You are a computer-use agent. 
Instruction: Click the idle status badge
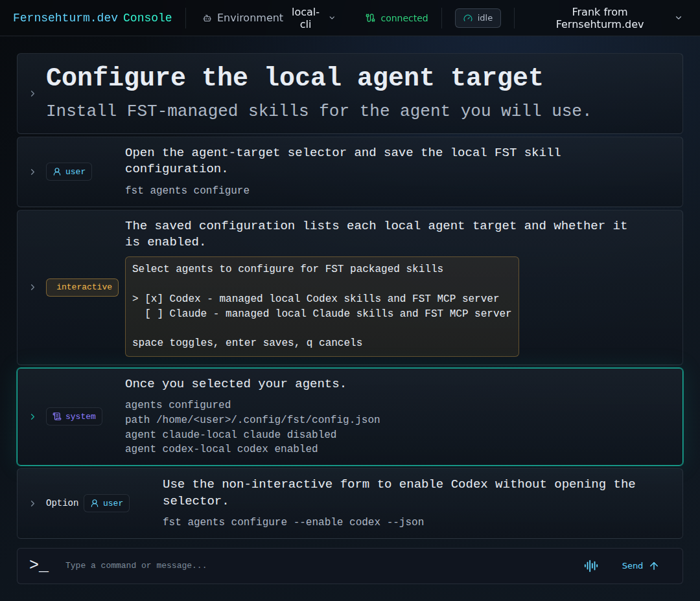[x=478, y=18]
